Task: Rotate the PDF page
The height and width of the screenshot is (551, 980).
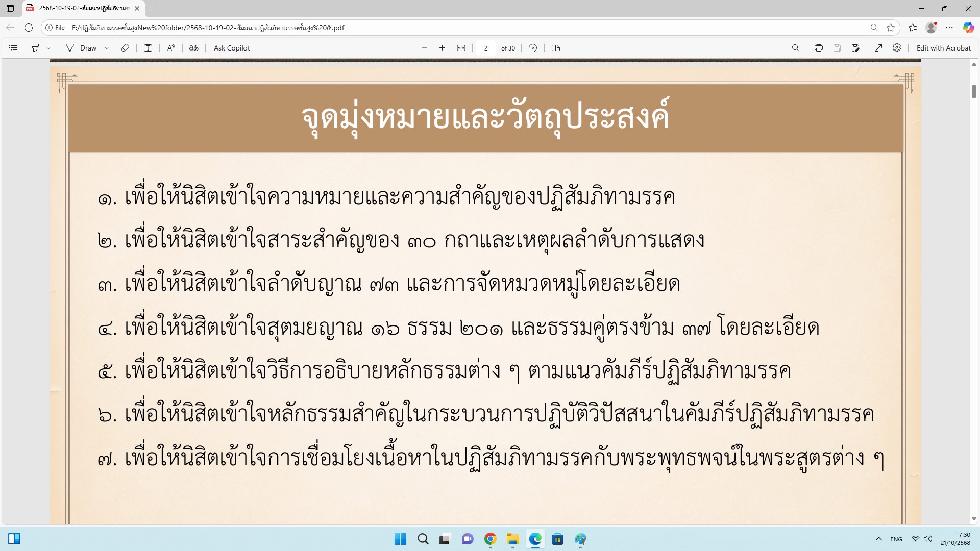Action: (533, 48)
